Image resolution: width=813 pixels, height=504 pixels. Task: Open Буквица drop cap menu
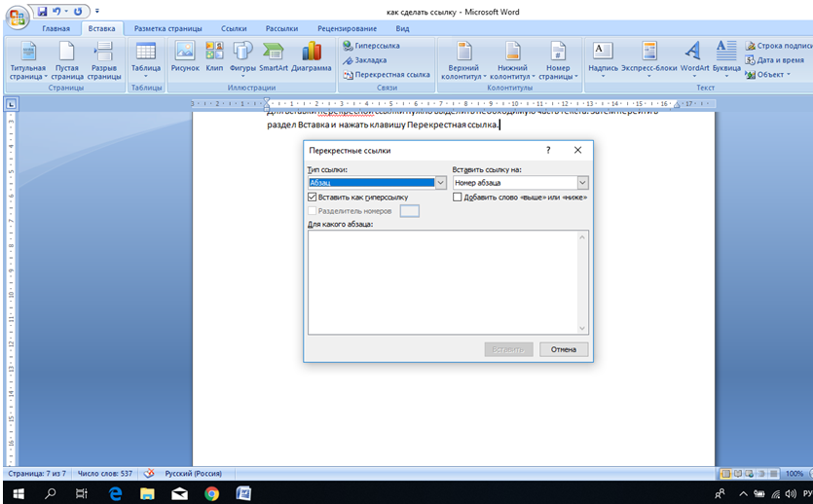(x=726, y=59)
